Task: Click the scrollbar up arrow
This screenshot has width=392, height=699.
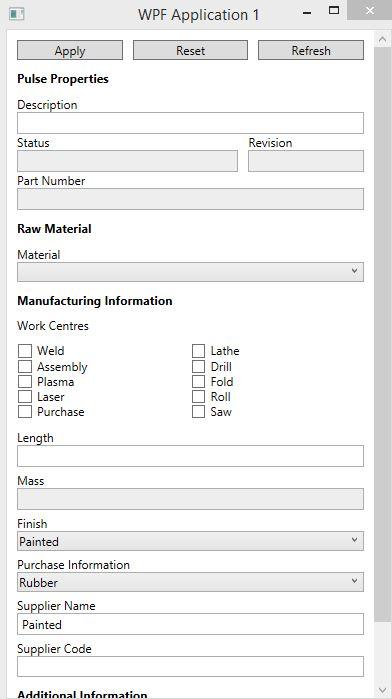Action: click(382, 39)
